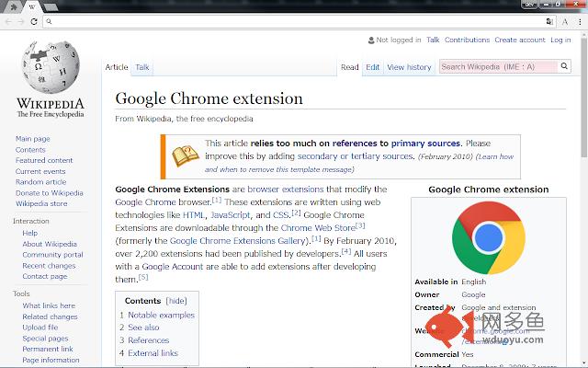Screen dimensions: 588x368
Task: Click the user Talk link at top
Action: 433,40
